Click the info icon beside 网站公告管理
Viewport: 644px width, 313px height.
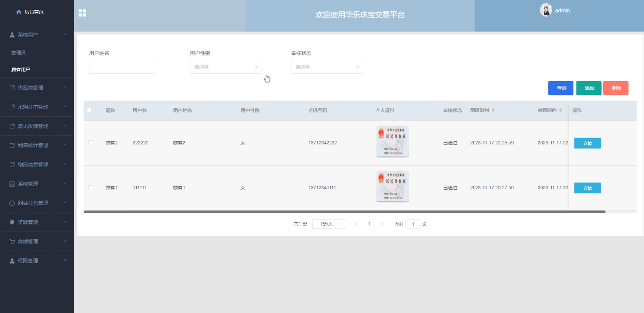click(x=12, y=203)
